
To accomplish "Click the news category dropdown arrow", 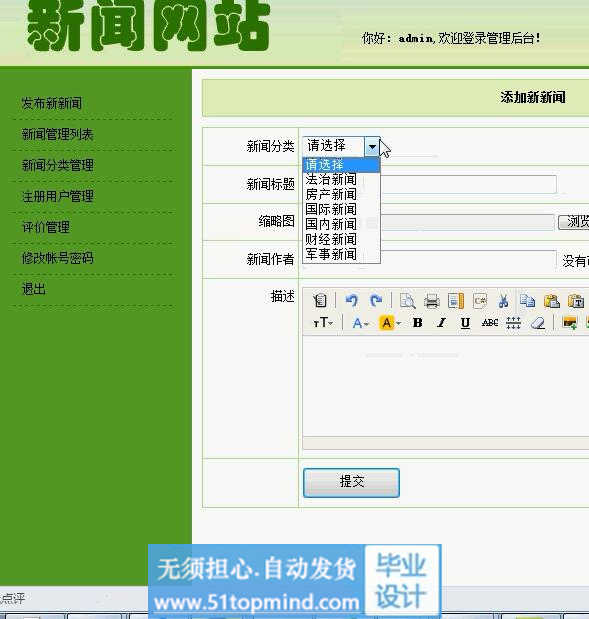I will pyautogui.click(x=372, y=147).
